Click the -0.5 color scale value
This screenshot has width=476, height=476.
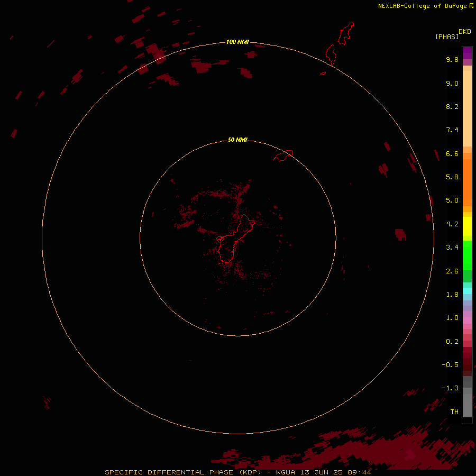tap(450, 365)
